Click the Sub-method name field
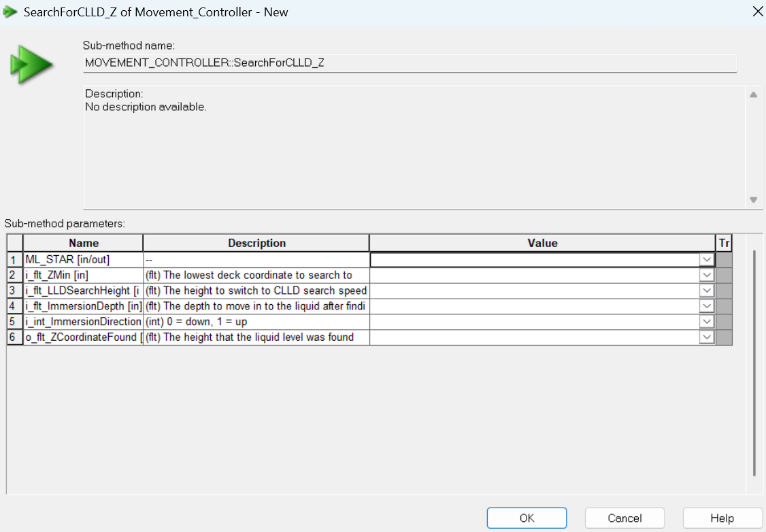 click(410, 63)
